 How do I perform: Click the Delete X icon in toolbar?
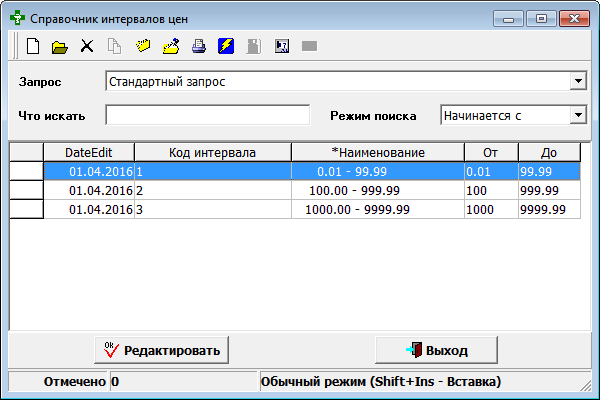[x=87, y=46]
